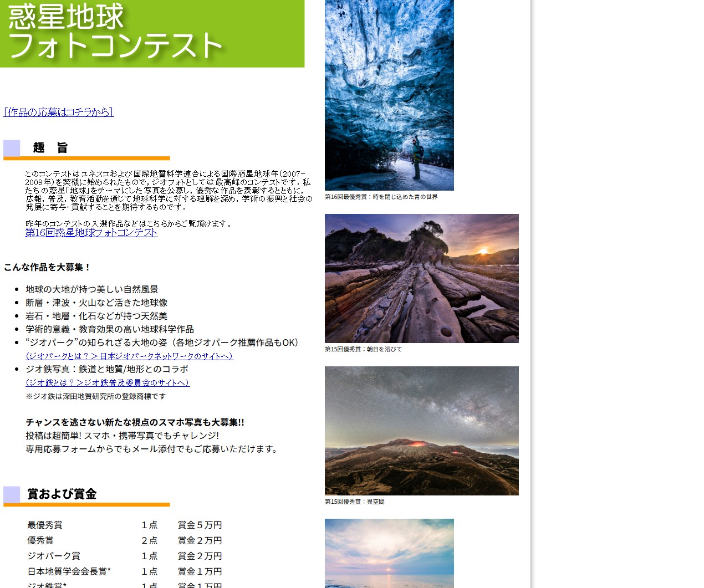Screen dimensions: 704x588
Task: Click the Milky Way volcano photo
Action: pos(421,431)
